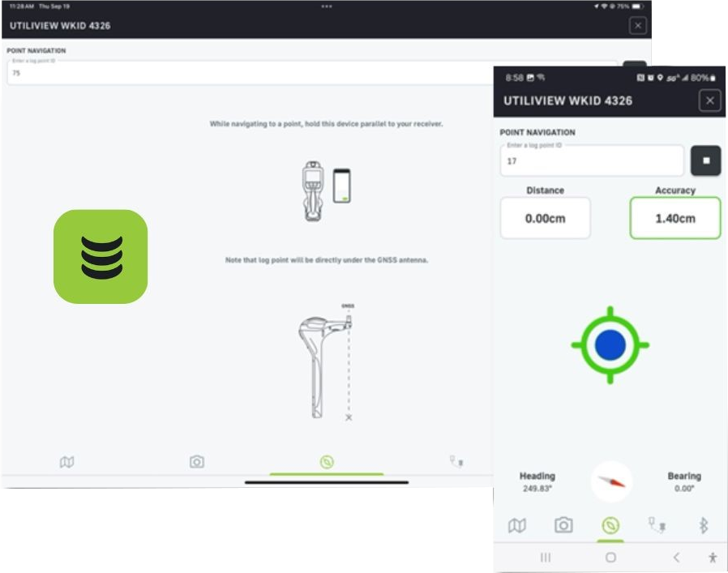Select the phone's point navigation compass icon
Screen dimensions: 728x573
610,526
